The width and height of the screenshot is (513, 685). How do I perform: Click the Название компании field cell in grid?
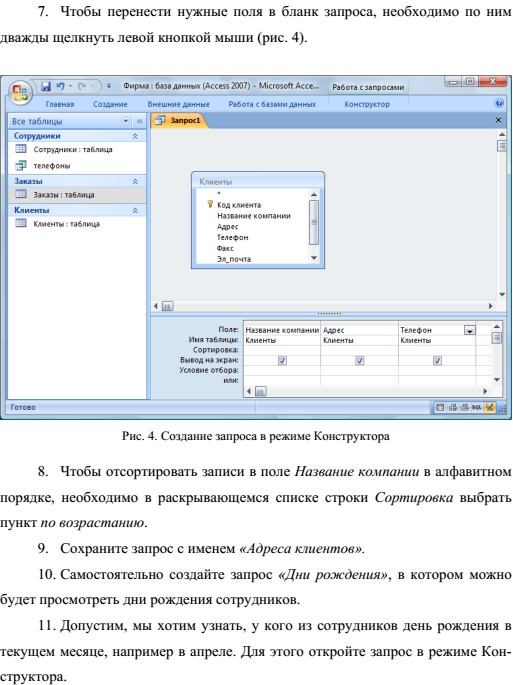pos(282,330)
